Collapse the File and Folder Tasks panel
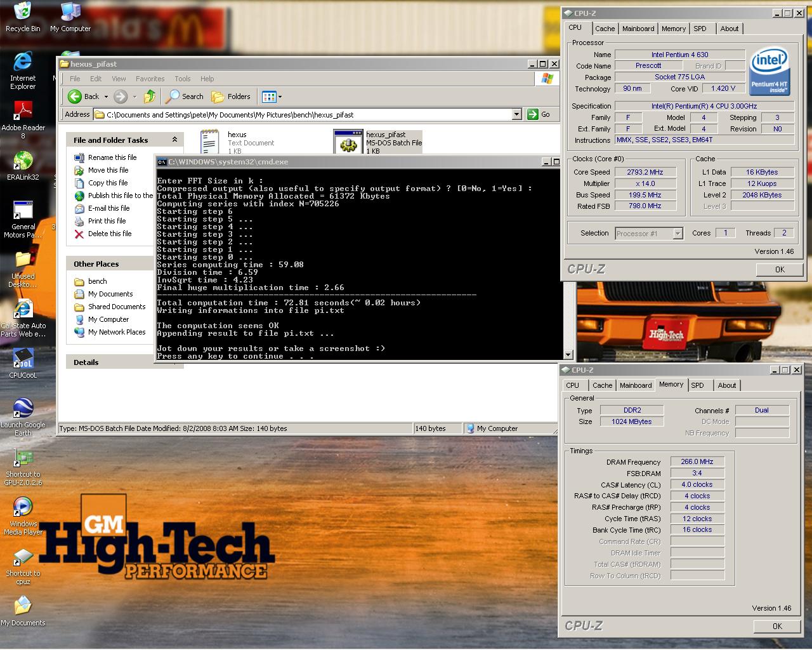 coord(174,140)
